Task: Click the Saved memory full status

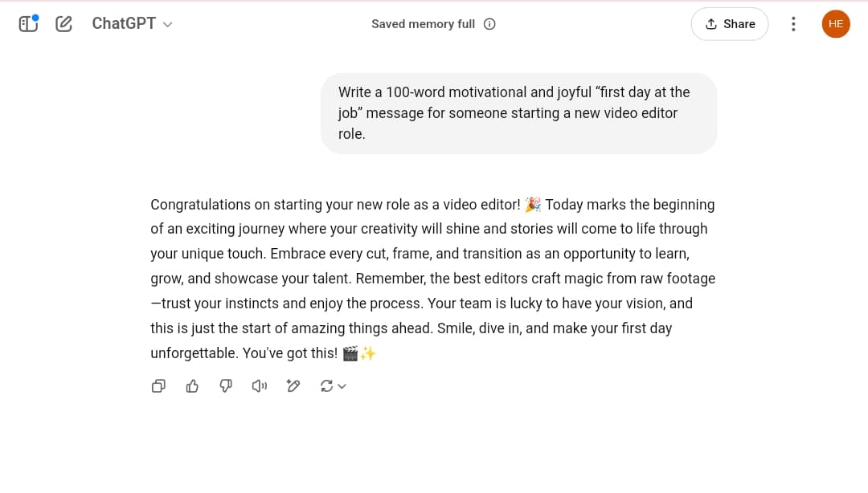Action: tap(424, 24)
